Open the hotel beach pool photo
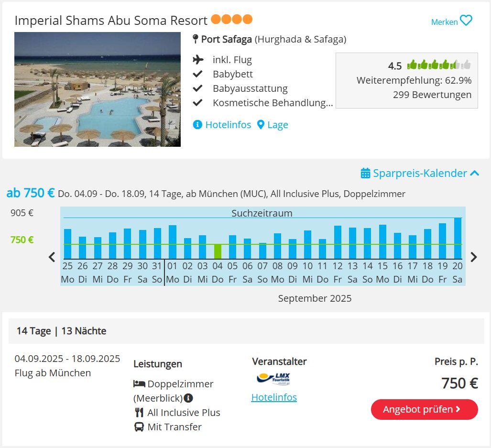The height and width of the screenshot is (448, 491). pyautogui.click(x=98, y=89)
